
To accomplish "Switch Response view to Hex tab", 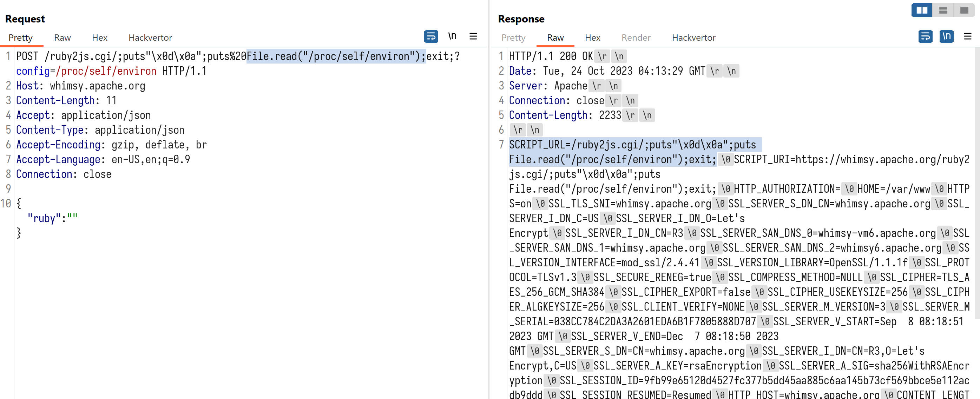I will coord(592,38).
